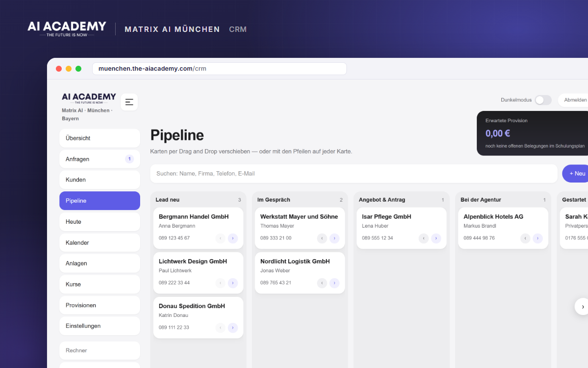Open the Alpenblick Hotels AG card

(503, 228)
